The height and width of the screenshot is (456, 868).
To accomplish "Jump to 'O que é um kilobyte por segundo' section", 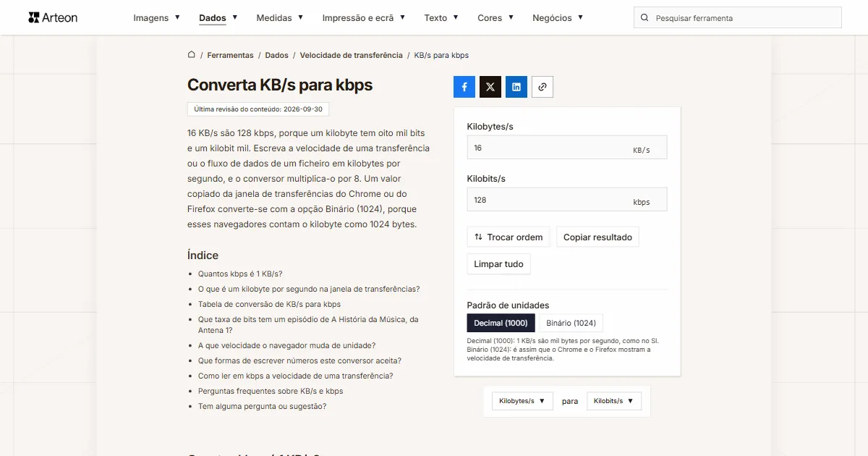I will tap(309, 289).
